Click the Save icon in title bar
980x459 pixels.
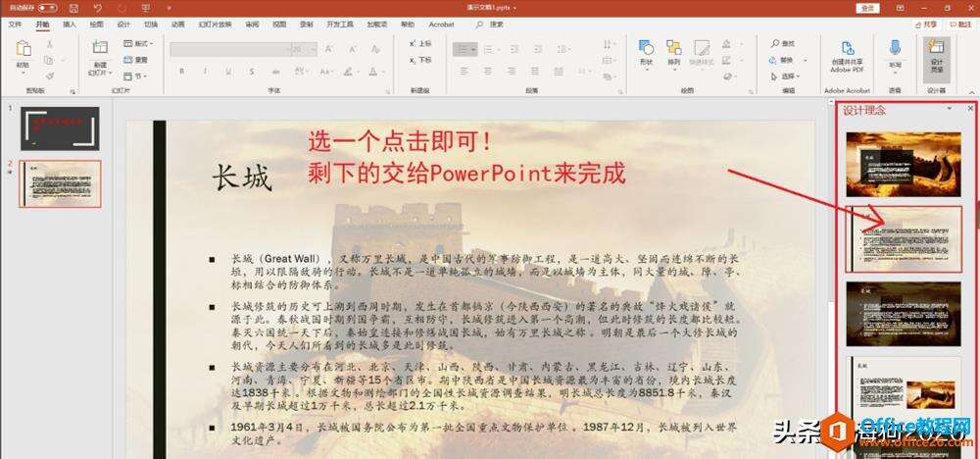(73, 8)
